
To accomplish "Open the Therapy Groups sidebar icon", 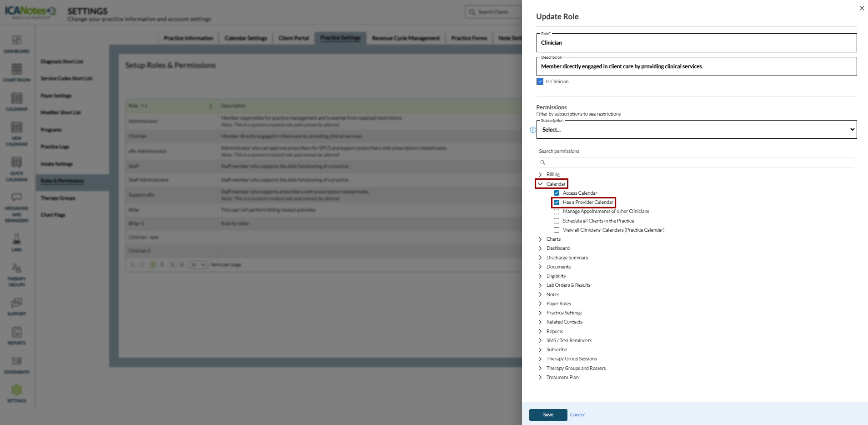I will [17, 274].
